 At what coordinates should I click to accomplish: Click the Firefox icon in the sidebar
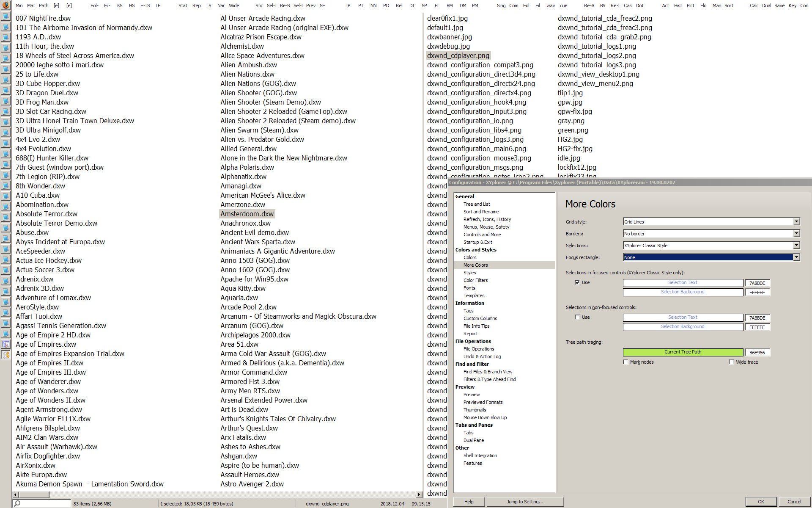(x=5, y=5)
